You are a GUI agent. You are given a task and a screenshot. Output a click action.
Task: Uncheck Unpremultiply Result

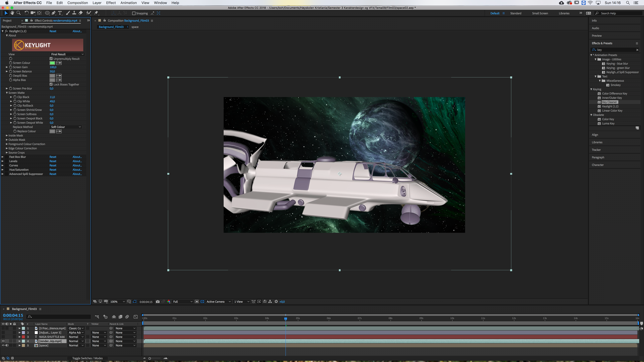51,59
